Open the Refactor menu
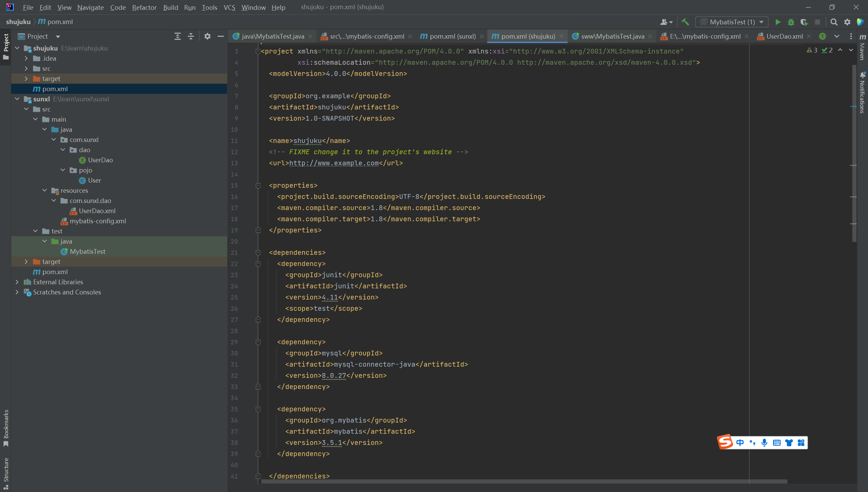 (144, 7)
